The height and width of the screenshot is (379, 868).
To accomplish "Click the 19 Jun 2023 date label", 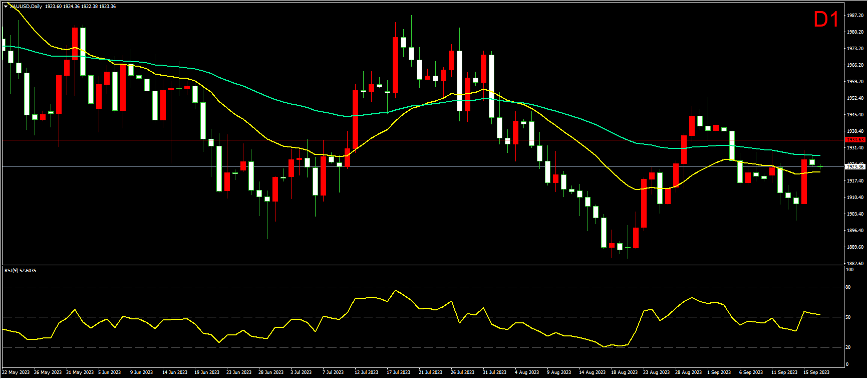I will [207, 372].
